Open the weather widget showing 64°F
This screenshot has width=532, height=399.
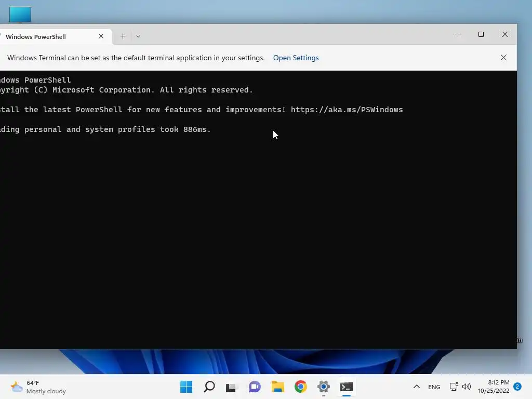[38, 387]
